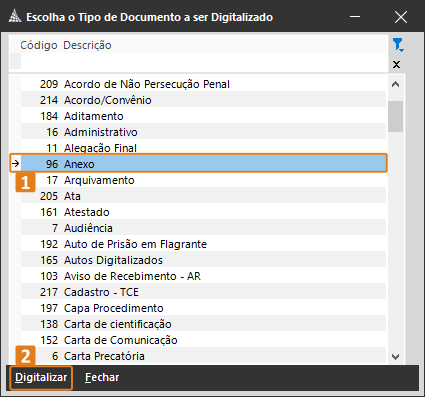Click the Digitalizar button
Viewport: 425px width, 397px height.
coord(41,377)
